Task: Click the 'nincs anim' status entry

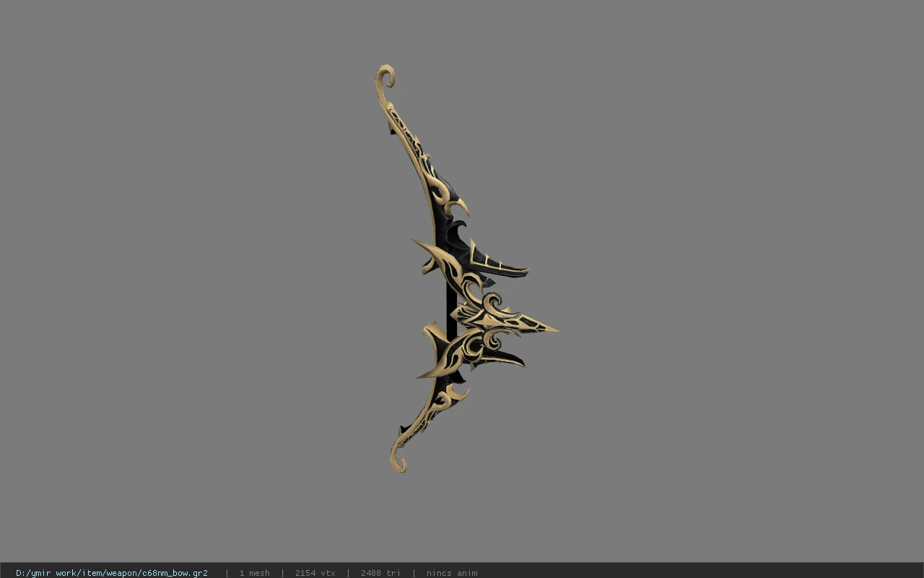Action: coord(452,573)
